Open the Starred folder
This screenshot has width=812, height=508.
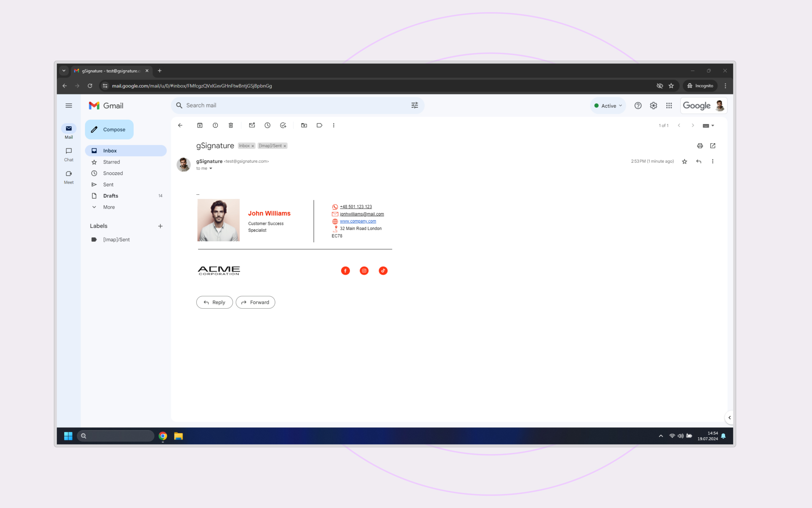126,162
